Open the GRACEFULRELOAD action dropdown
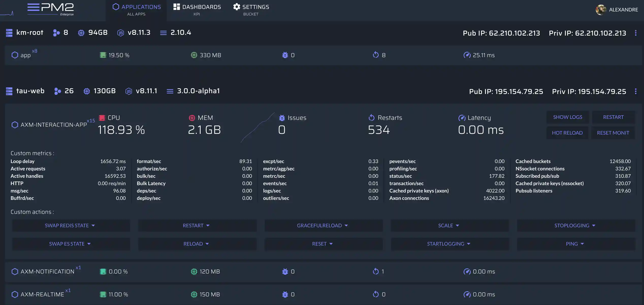Viewport: 644px width, 305px height. click(x=323, y=226)
